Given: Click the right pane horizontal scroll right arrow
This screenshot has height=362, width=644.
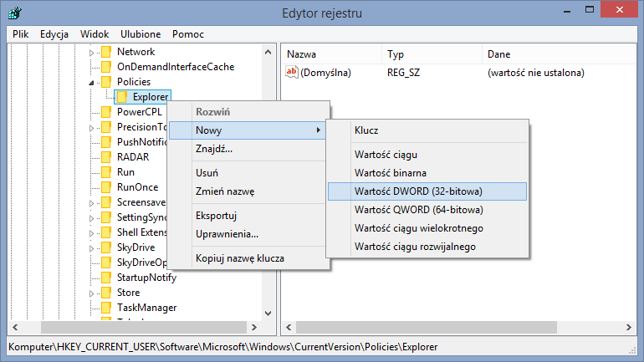Looking at the screenshot, I should pos(629,327).
